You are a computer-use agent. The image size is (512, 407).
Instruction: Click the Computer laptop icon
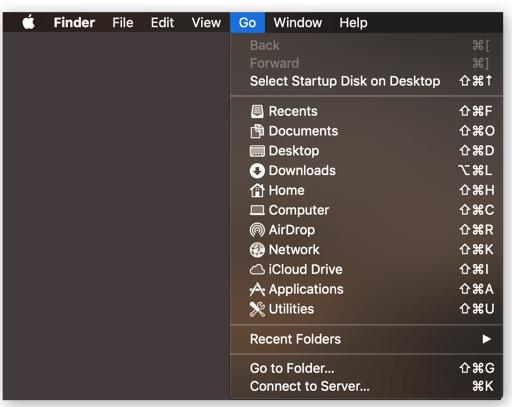coord(257,210)
